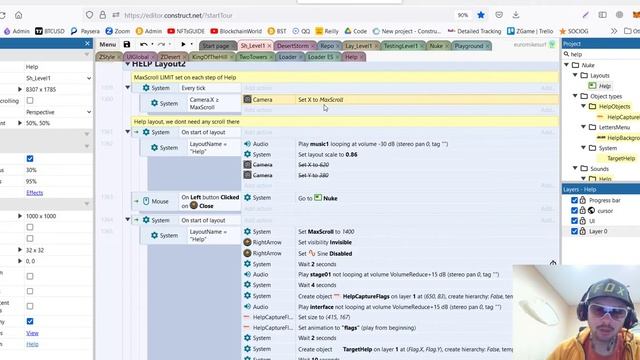The height and width of the screenshot is (360, 640).
Task: Click the shield tracking protection icon
Action: coord(89,15)
